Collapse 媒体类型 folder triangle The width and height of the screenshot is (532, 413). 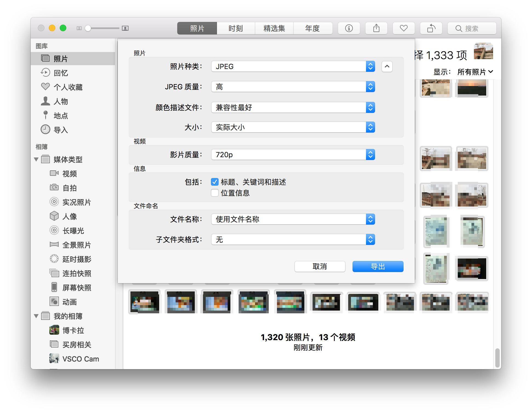(36, 159)
